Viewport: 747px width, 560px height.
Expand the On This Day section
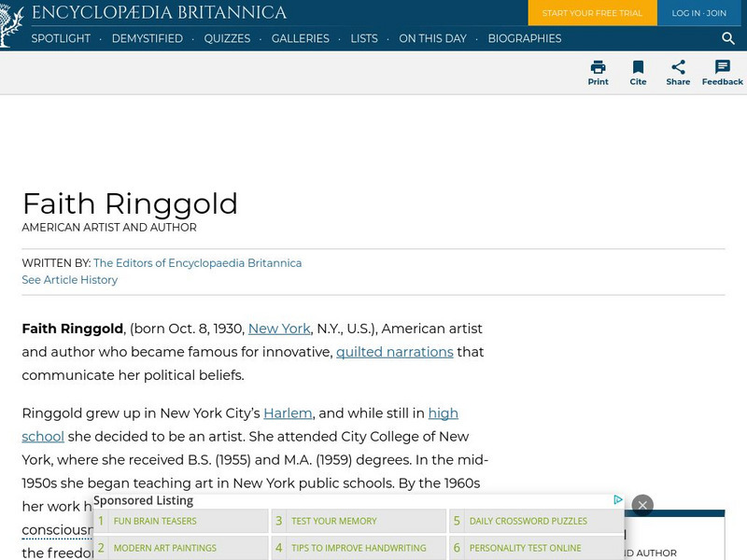tap(432, 39)
